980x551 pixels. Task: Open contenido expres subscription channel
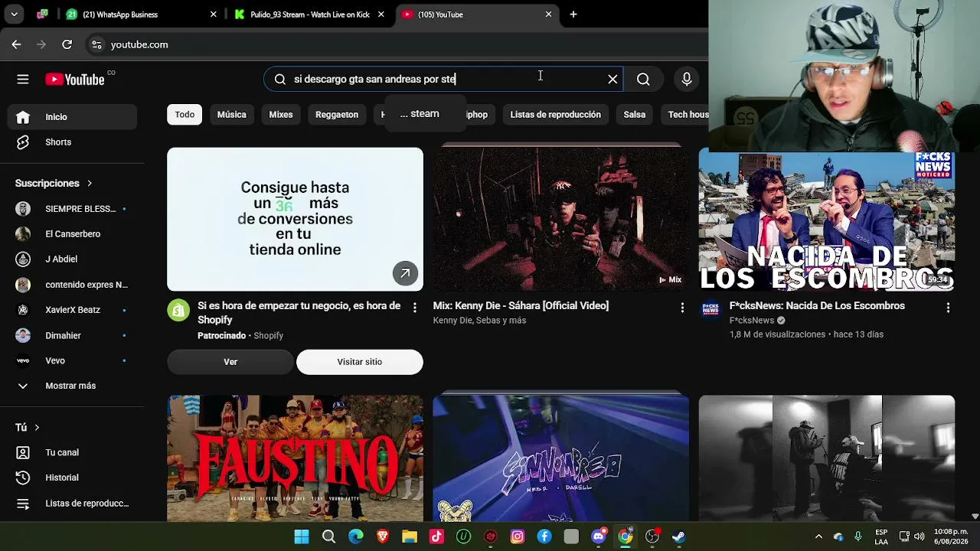coord(72,285)
